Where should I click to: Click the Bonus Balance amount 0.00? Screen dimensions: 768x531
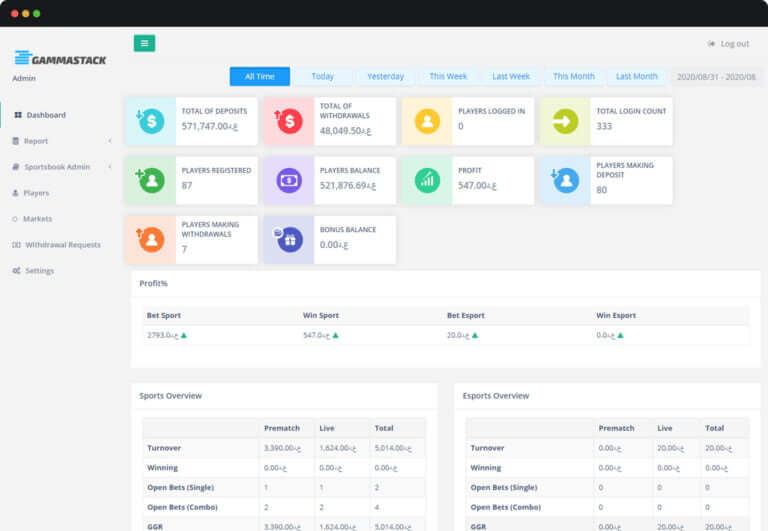(x=334, y=245)
